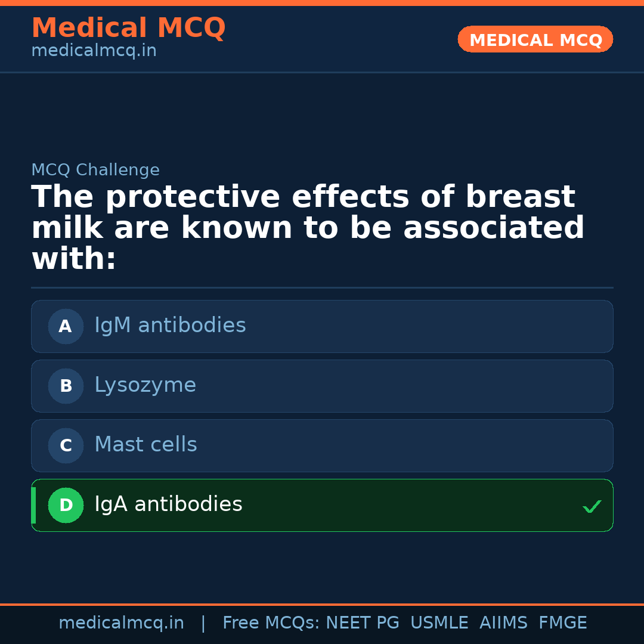This screenshot has width=644, height=644.
Task: Click the FMGE footer label
Action: click(x=562, y=623)
